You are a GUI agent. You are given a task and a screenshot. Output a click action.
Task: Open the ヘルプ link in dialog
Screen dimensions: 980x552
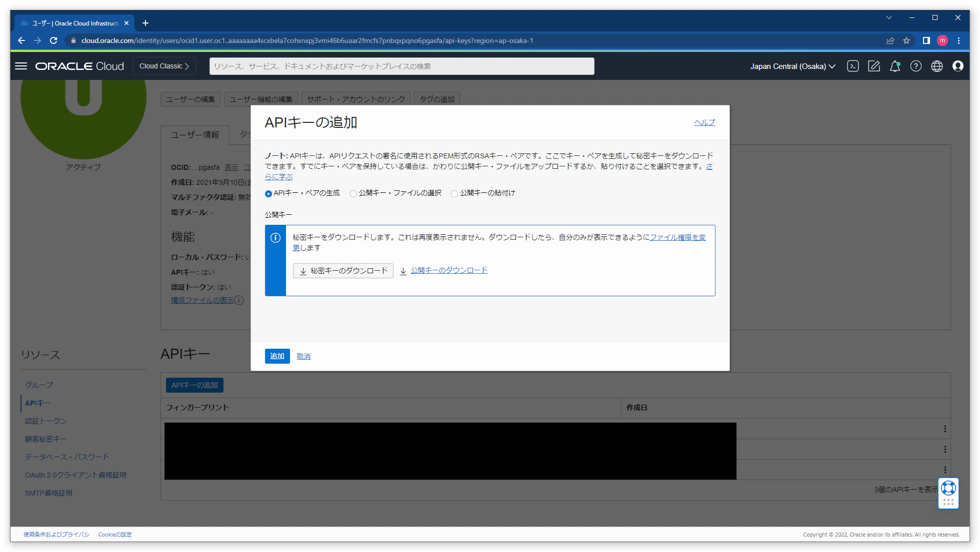point(704,122)
